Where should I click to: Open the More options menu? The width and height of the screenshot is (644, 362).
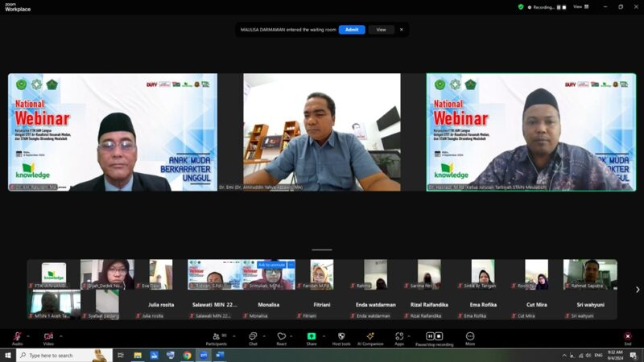click(x=470, y=336)
